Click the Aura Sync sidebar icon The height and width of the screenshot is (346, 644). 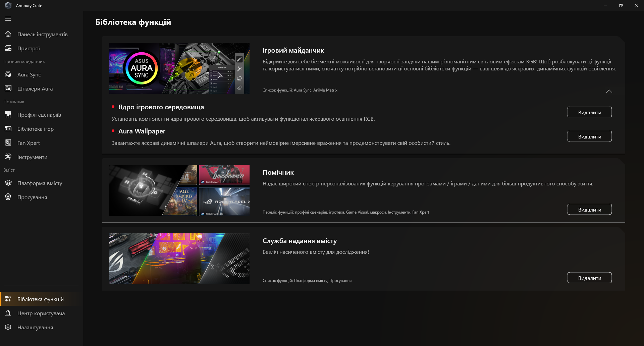click(8, 74)
